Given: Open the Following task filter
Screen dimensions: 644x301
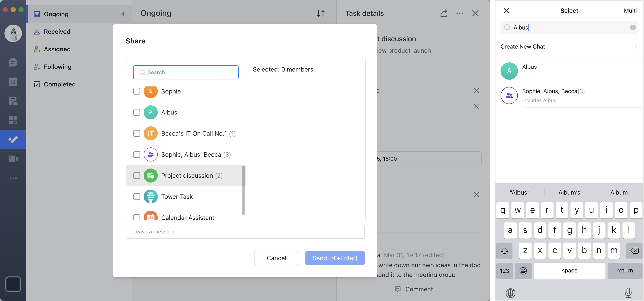Looking at the screenshot, I should [x=79, y=67].
